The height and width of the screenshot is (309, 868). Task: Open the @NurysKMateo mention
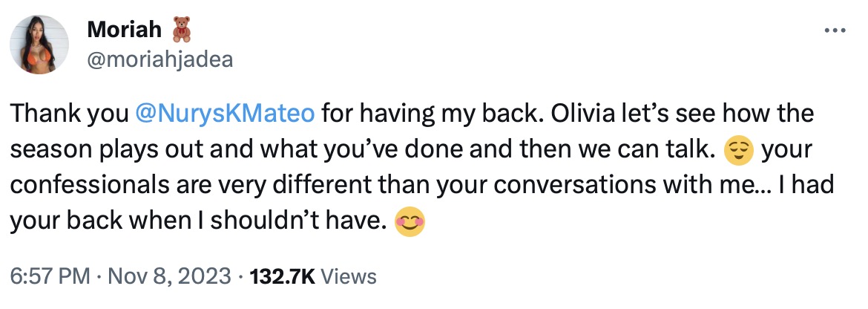(x=226, y=114)
